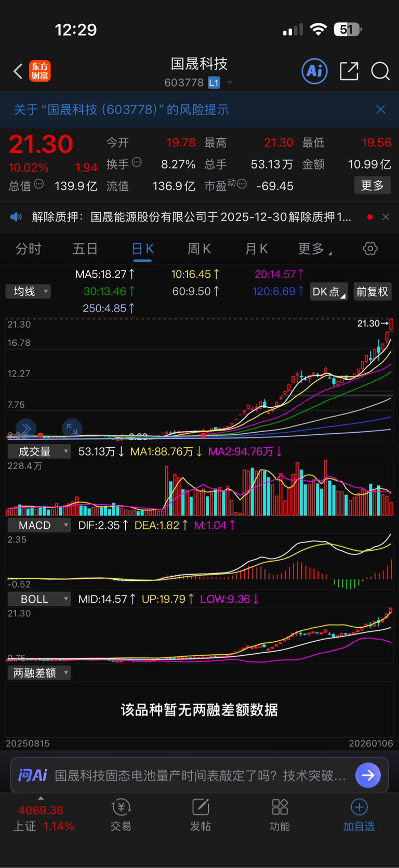Tap the current price 21.30
This screenshot has height=868, width=399.
tap(41, 144)
